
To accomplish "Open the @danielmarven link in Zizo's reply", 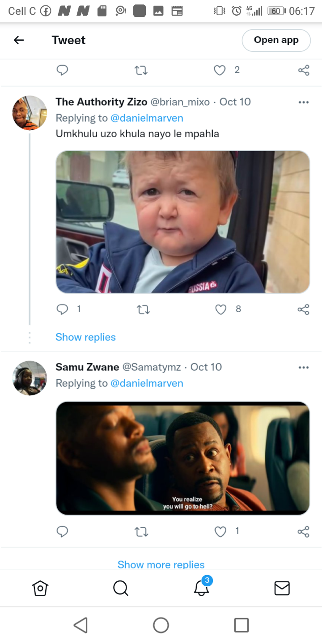I will click(147, 118).
